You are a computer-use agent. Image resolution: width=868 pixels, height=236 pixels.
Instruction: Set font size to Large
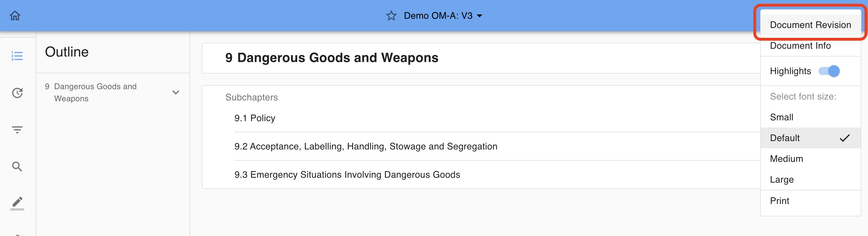tap(782, 179)
